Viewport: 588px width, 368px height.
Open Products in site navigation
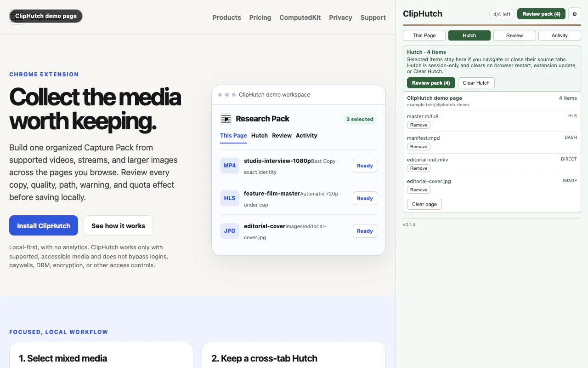(x=226, y=17)
